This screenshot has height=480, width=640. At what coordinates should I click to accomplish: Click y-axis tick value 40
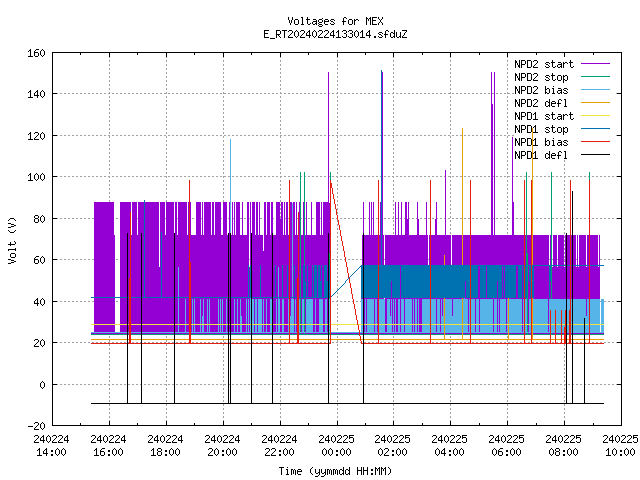(39, 302)
